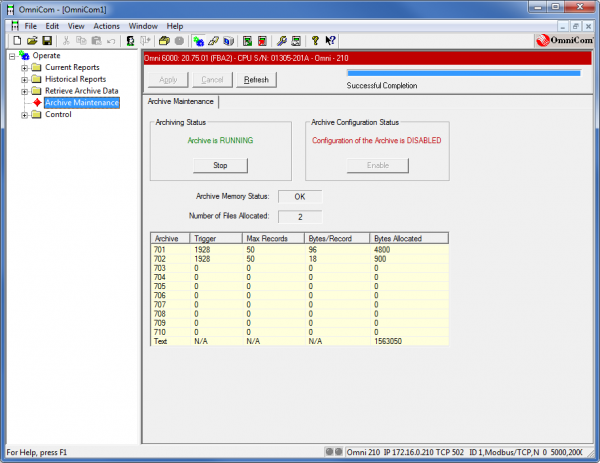The image size is (600, 463).
Task: Expand the Current Reports tree node
Action: 24,68
